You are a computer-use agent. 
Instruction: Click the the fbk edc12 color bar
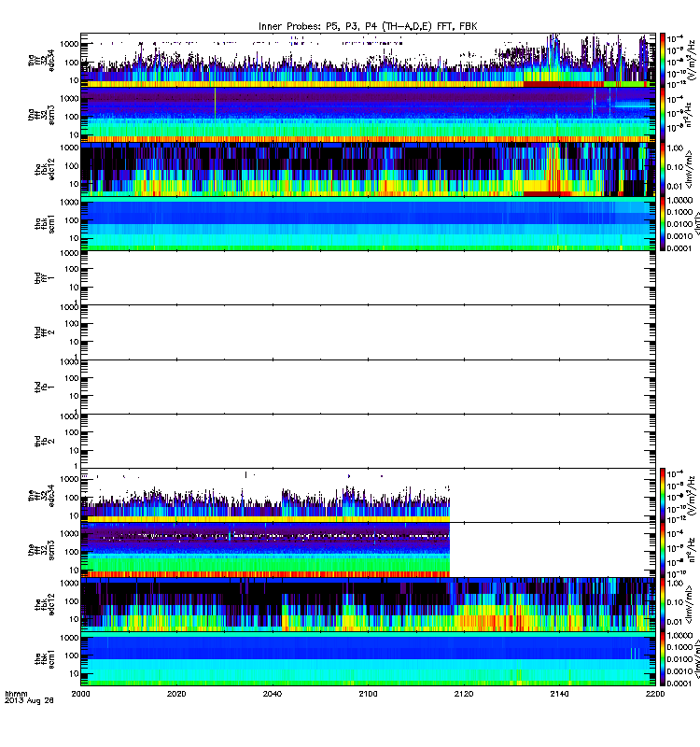tap(663, 604)
